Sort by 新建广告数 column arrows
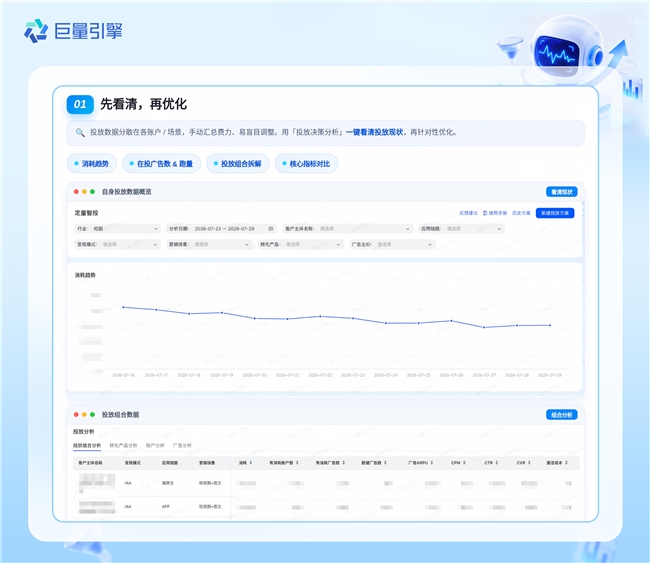This screenshot has width=650, height=563. point(386,463)
